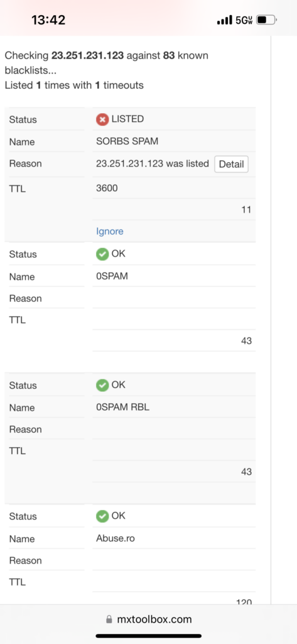Image resolution: width=297 pixels, height=644 pixels.
Task: Click response time 11 in SORBS row
Action: [246, 210]
